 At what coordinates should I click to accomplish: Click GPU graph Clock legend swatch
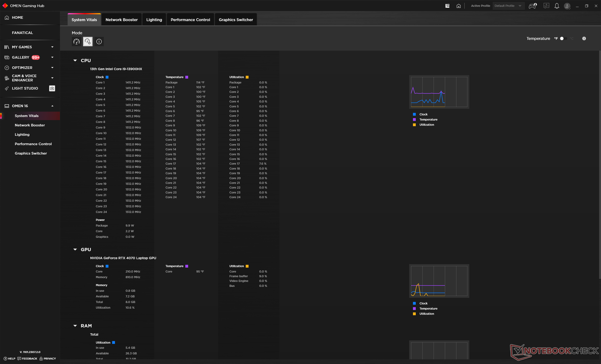coord(414,304)
